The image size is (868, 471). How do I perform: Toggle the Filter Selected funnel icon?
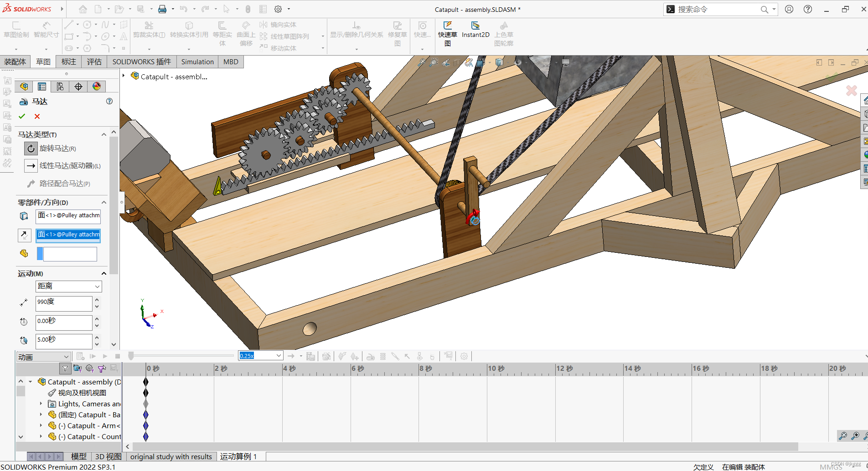[102, 369]
